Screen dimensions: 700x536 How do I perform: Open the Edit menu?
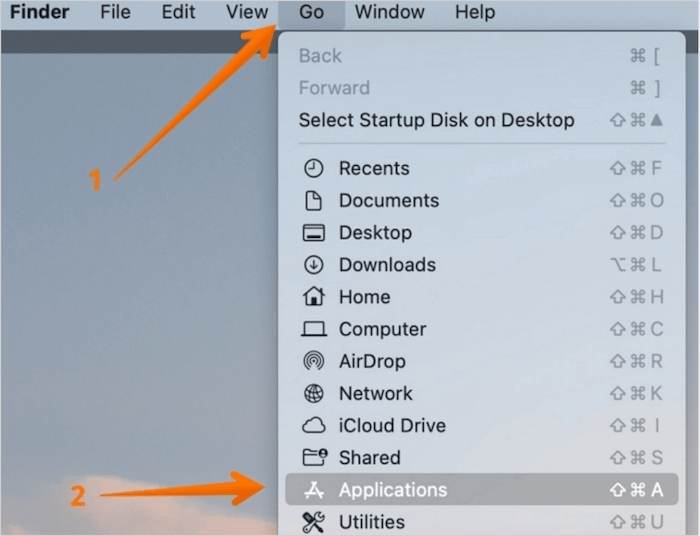click(x=179, y=13)
